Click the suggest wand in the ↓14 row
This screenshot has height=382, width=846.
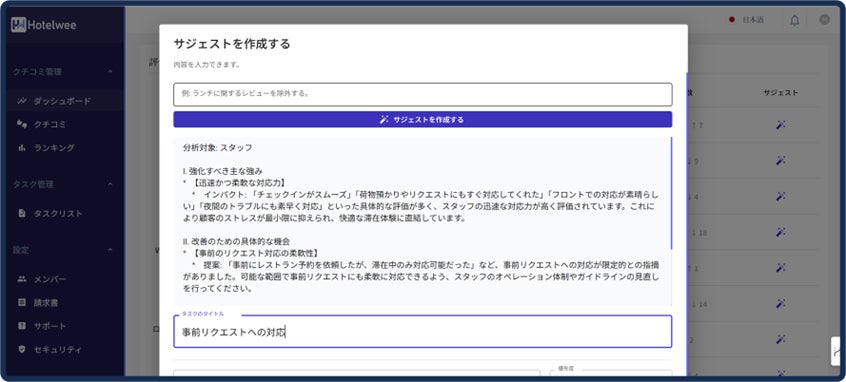click(x=780, y=304)
